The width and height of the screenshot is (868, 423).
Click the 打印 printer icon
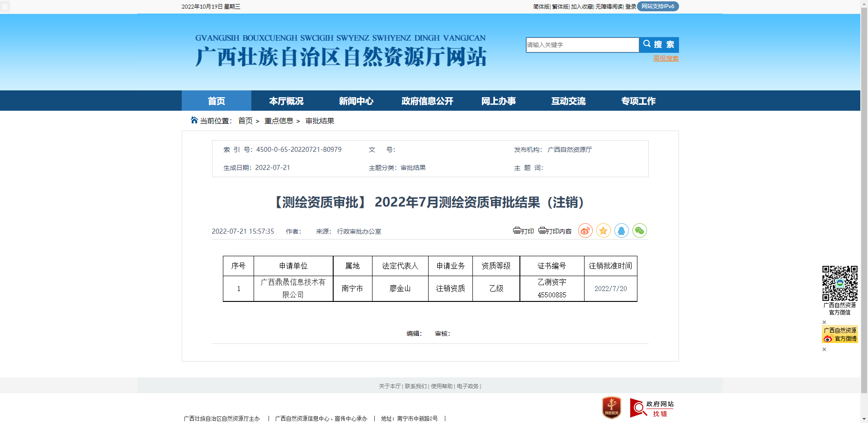[x=517, y=231]
